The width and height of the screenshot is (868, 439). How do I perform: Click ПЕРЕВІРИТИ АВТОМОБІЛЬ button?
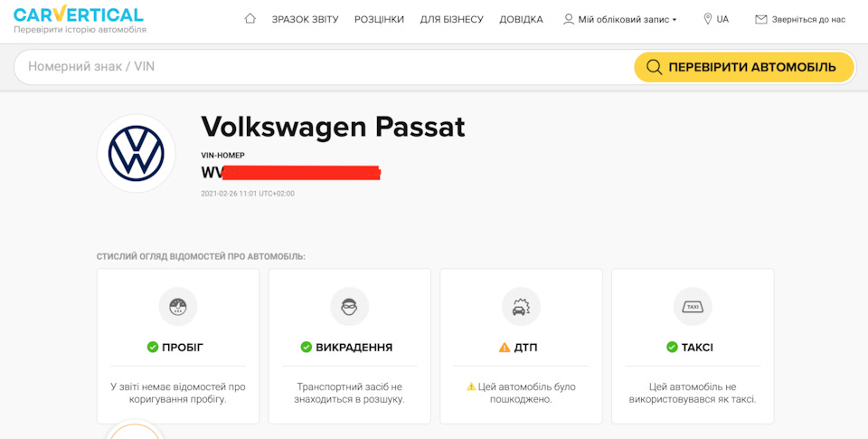(744, 67)
